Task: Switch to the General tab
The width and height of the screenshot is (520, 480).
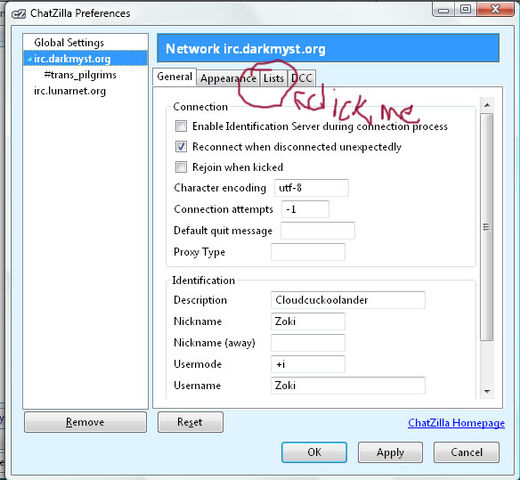Action: (x=175, y=77)
